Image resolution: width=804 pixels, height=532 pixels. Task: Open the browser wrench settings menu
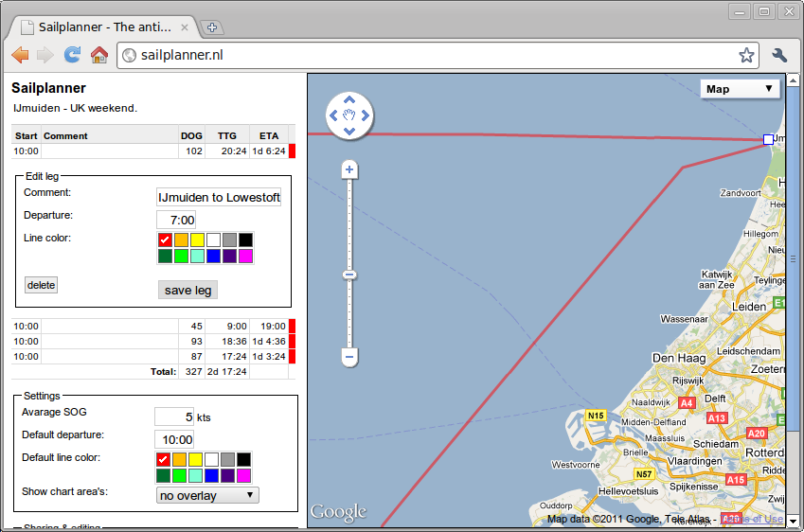point(780,55)
